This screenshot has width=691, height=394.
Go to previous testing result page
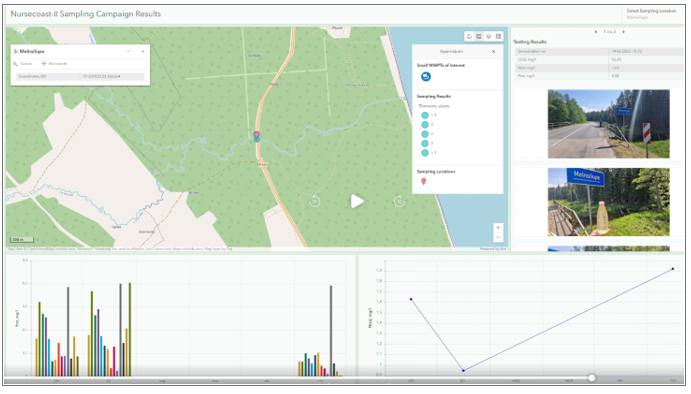pyautogui.click(x=596, y=32)
